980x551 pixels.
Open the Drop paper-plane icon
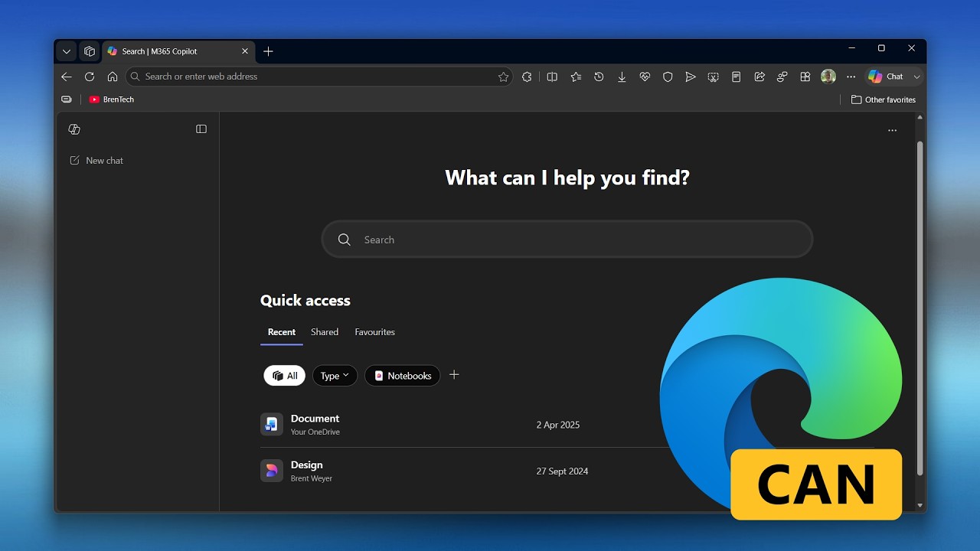tap(691, 77)
